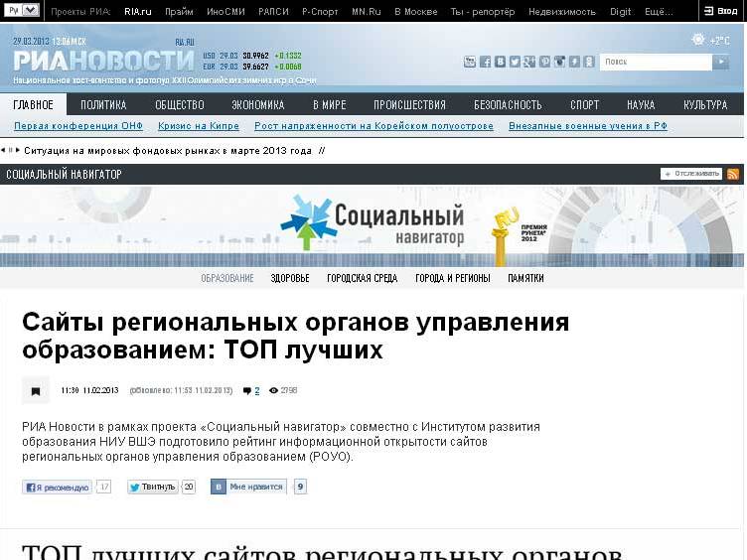Click the Поиск search field

(x=656, y=62)
